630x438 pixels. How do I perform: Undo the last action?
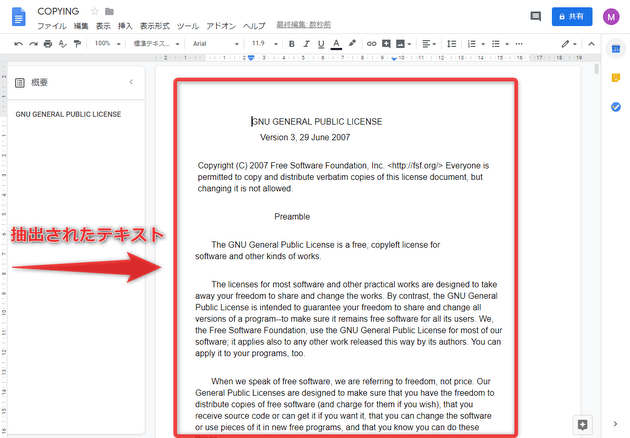(18, 44)
